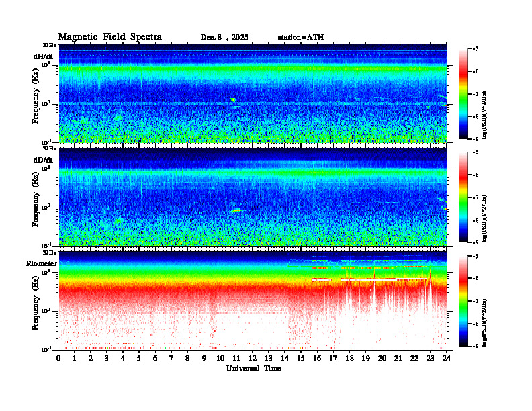The width and height of the screenshot is (532, 411).
Task: Click the color scale bar beside dH/dt panel
Action: tap(463, 94)
